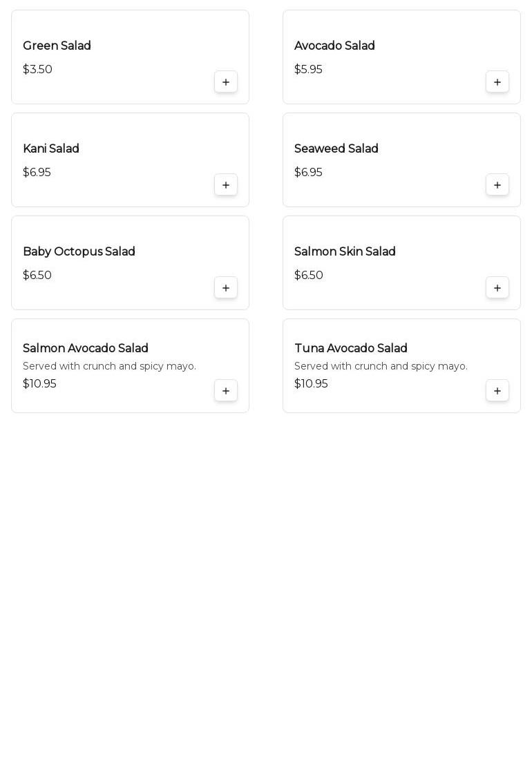View Baby Octopus Salad details
The height and width of the screenshot is (784, 532).
[x=79, y=251]
